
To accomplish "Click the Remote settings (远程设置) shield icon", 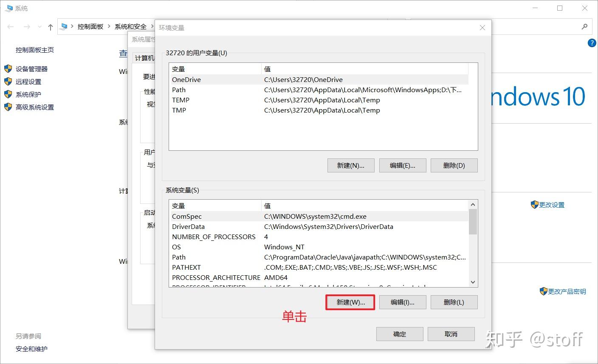I will point(8,82).
